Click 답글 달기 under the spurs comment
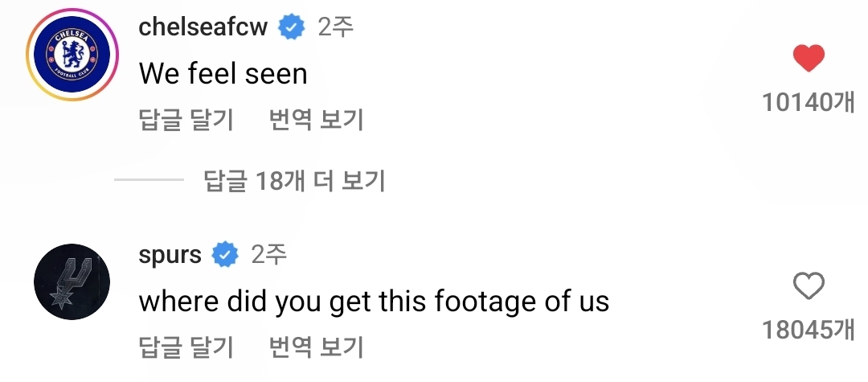This screenshot has height=382, width=868. pyautogui.click(x=186, y=347)
